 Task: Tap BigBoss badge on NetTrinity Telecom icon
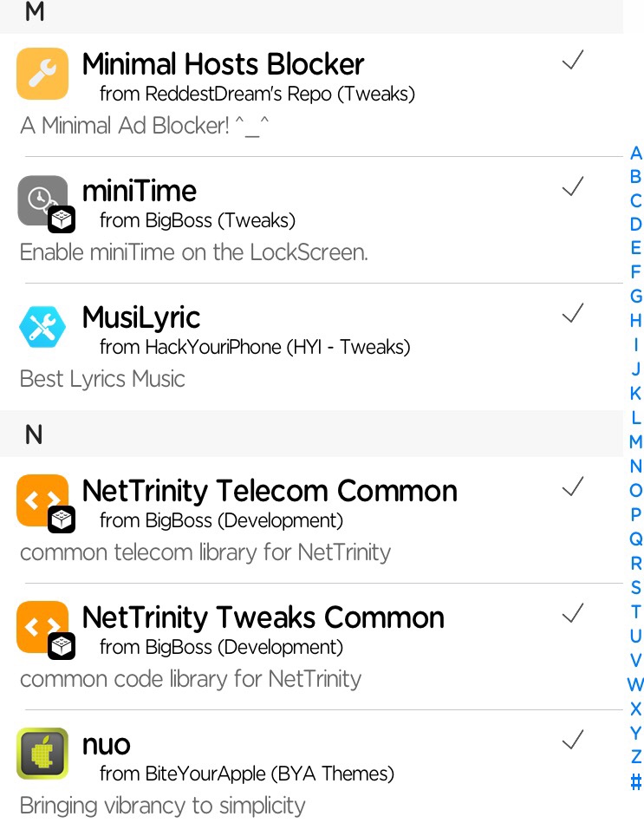point(62,519)
